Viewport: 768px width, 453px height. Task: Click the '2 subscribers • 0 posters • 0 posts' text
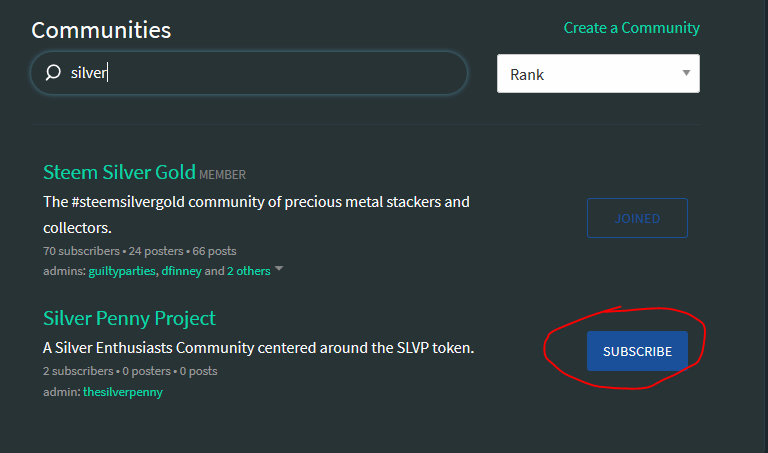coord(130,371)
